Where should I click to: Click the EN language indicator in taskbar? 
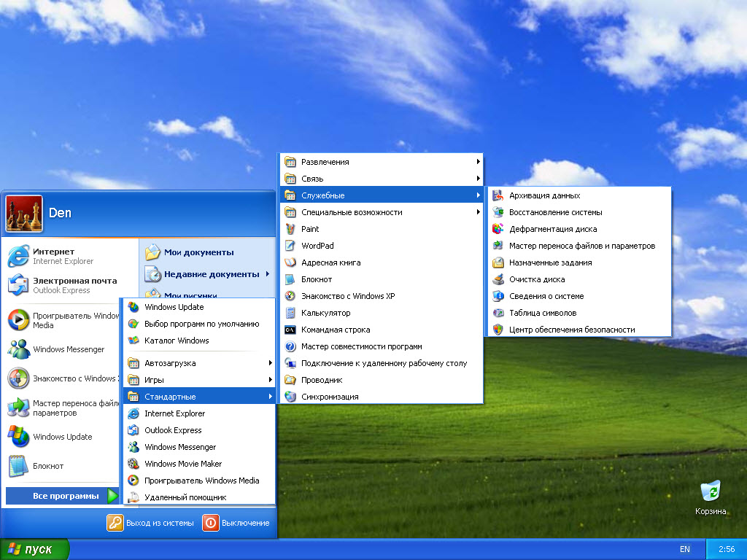click(x=684, y=549)
